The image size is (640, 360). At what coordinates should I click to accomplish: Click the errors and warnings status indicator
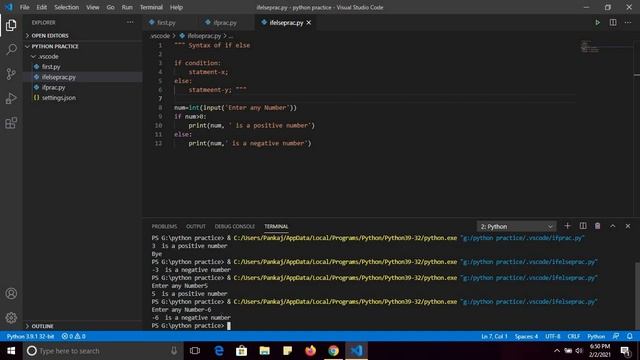coord(73,336)
